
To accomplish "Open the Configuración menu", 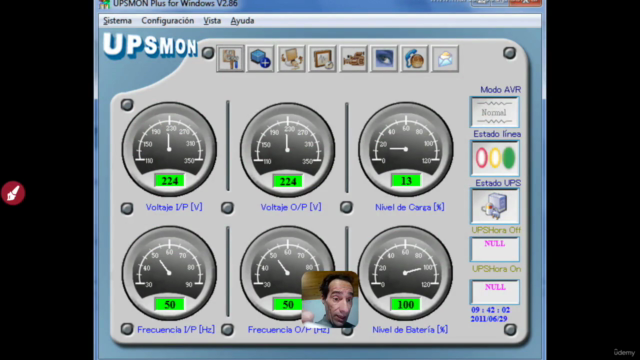I will pyautogui.click(x=168, y=21).
